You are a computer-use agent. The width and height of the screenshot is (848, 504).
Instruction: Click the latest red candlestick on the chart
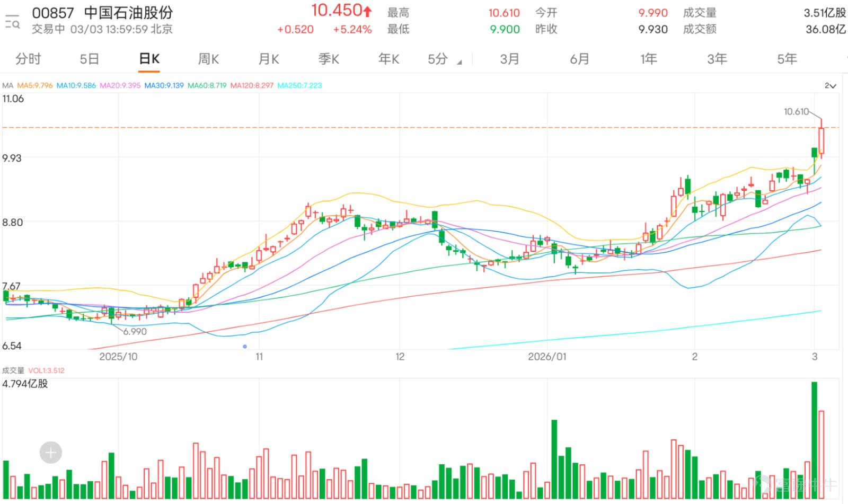(x=821, y=140)
